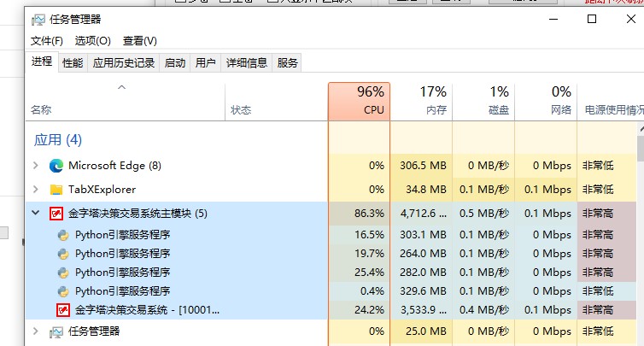
Task: Click the TabXExplorer folder icon
Action: [56, 190]
